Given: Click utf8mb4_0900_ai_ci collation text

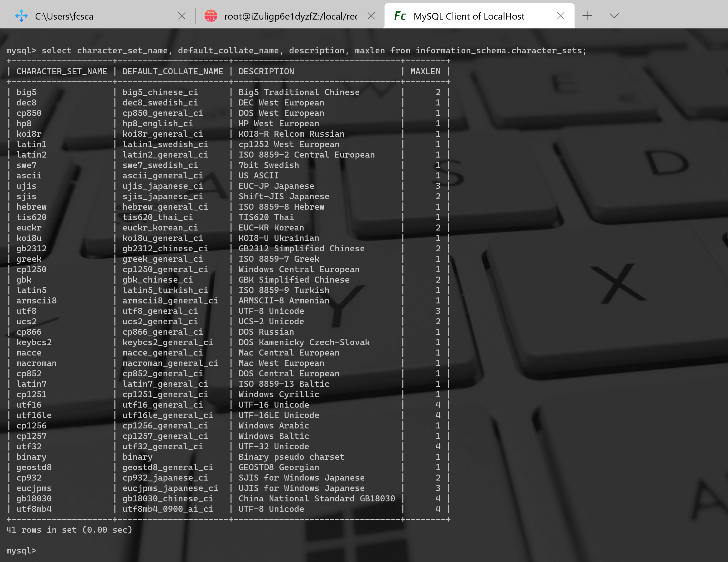Looking at the screenshot, I should point(167,509).
